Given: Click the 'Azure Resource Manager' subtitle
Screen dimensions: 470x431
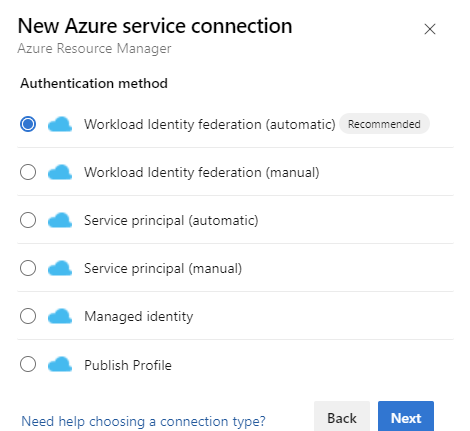Looking at the screenshot, I should (x=94, y=49).
